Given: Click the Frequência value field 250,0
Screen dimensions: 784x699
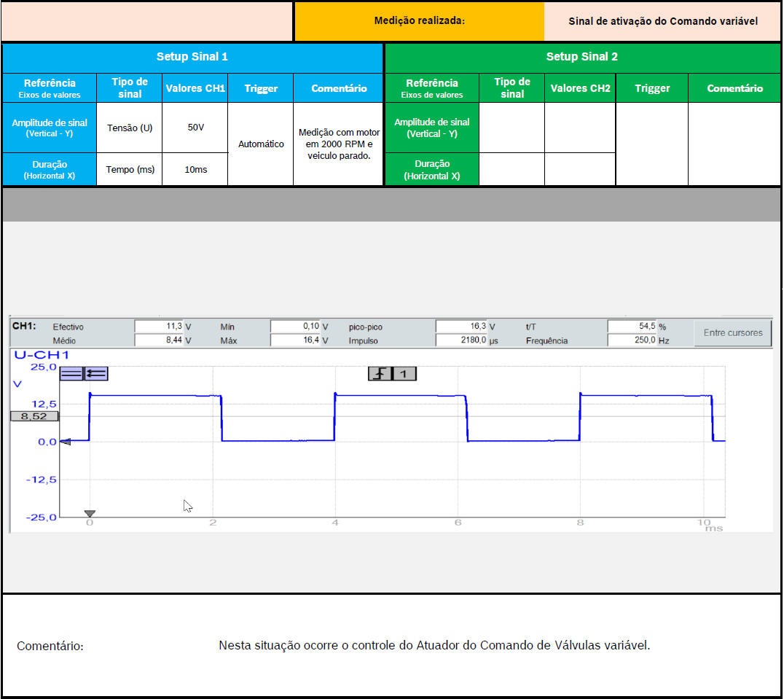Looking at the screenshot, I should (631, 340).
